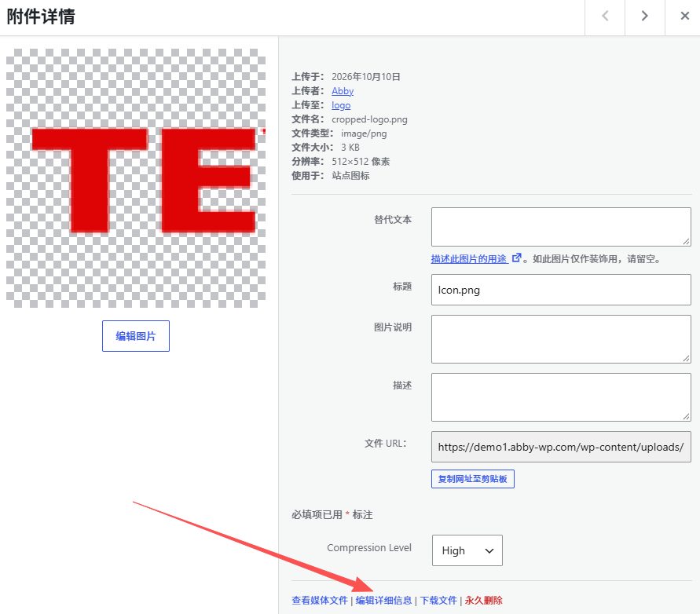
Task: Click the red TE logo preview image
Action: point(136,178)
